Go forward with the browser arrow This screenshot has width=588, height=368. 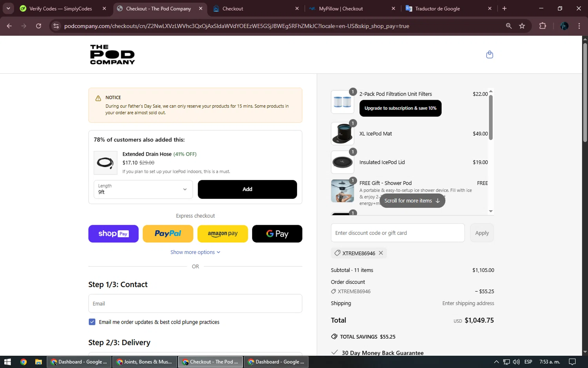[x=24, y=26]
